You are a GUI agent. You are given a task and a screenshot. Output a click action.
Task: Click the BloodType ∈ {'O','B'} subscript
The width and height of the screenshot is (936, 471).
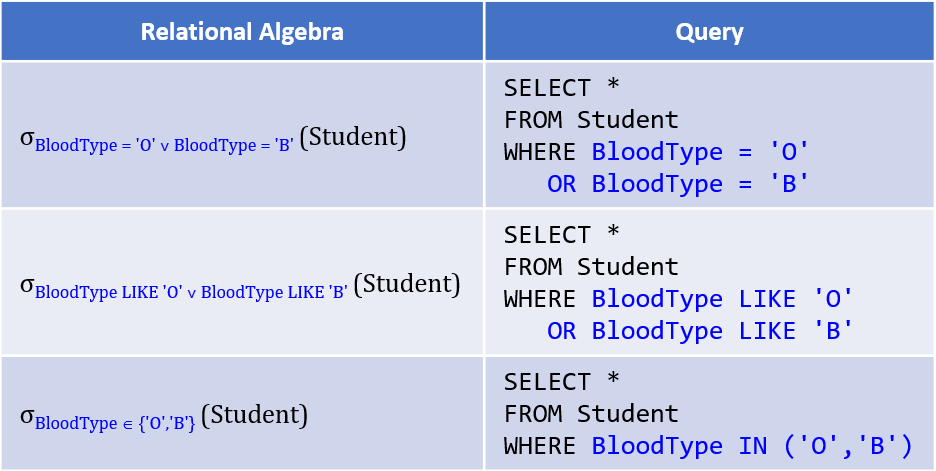(x=115, y=424)
